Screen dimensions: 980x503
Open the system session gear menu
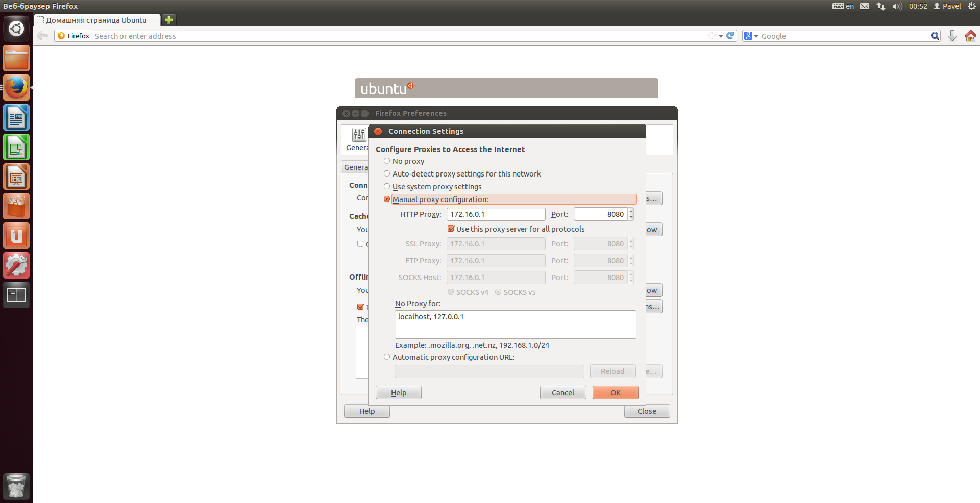point(972,6)
